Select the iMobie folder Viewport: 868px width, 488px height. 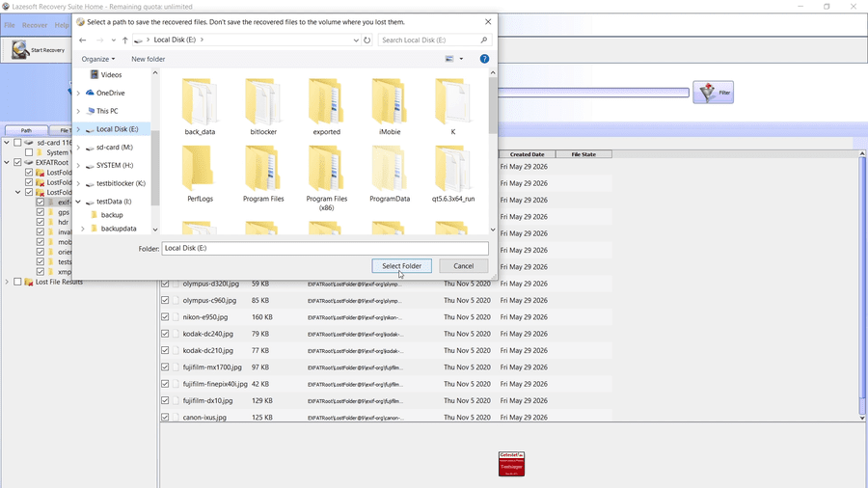tap(390, 106)
